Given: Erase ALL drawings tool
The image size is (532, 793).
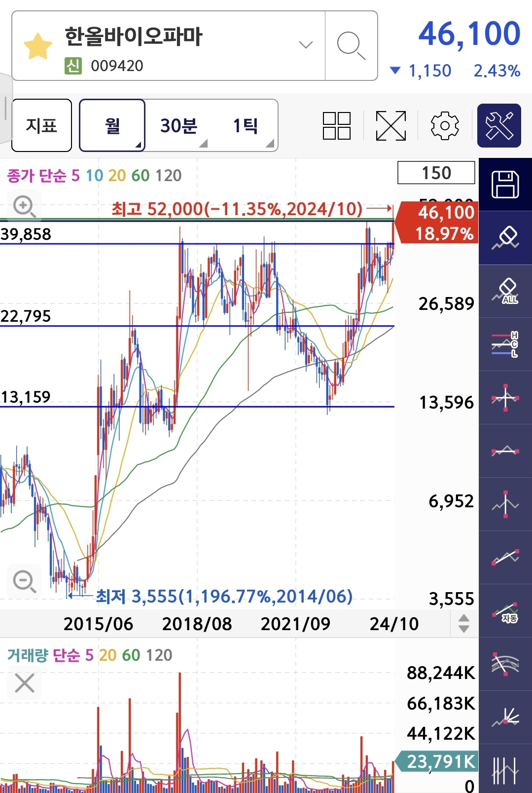Looking at the screenshot, I should pos(505,291).
